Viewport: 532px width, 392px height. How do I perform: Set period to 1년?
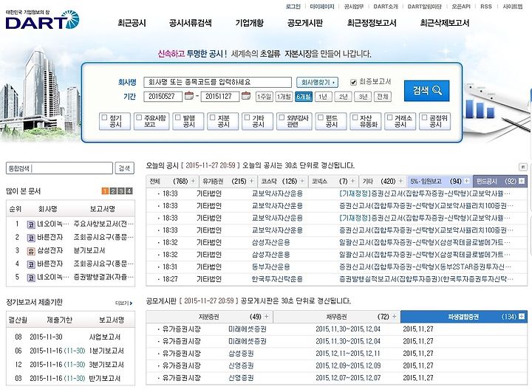point(323,97)
